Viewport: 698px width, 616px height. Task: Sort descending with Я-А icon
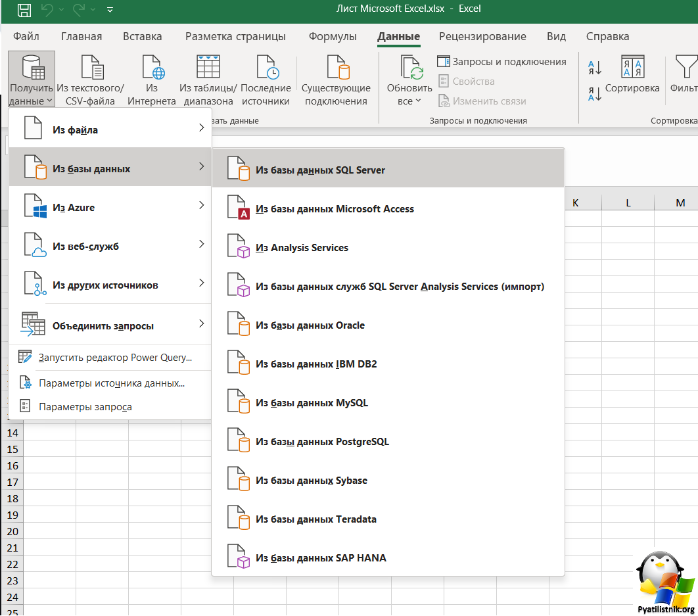(595, 93)
